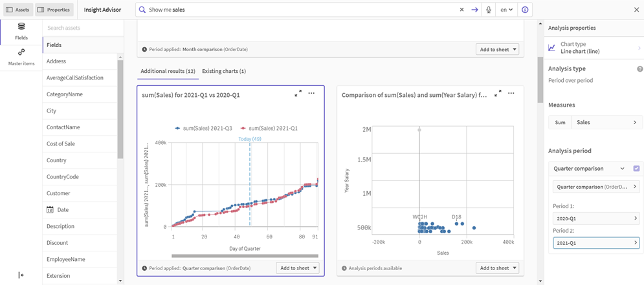Click the submit arrow in search bar
The width and height of the screenshot is (644, 285).
click(474, 10)
